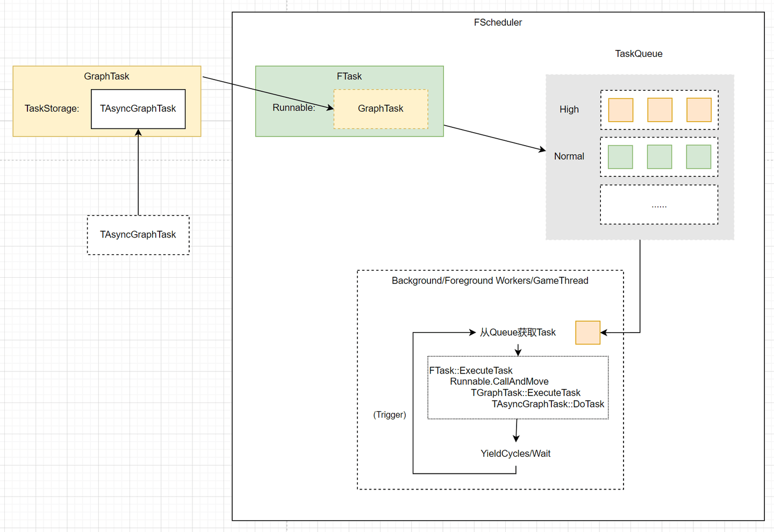This screenshot has width=774, height=532.
Task: Select first orange square in High row
Action: click(x=620, y=110)
